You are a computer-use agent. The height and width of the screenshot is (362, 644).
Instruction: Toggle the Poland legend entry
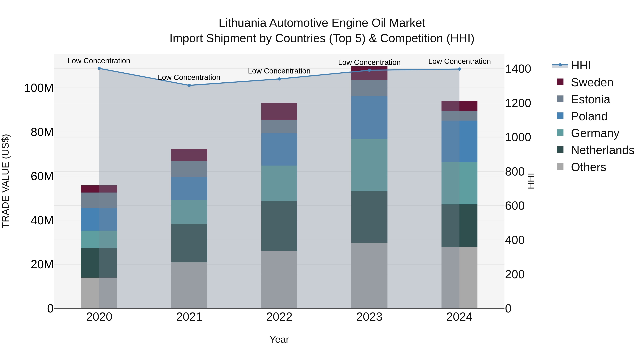coord(582,116)
